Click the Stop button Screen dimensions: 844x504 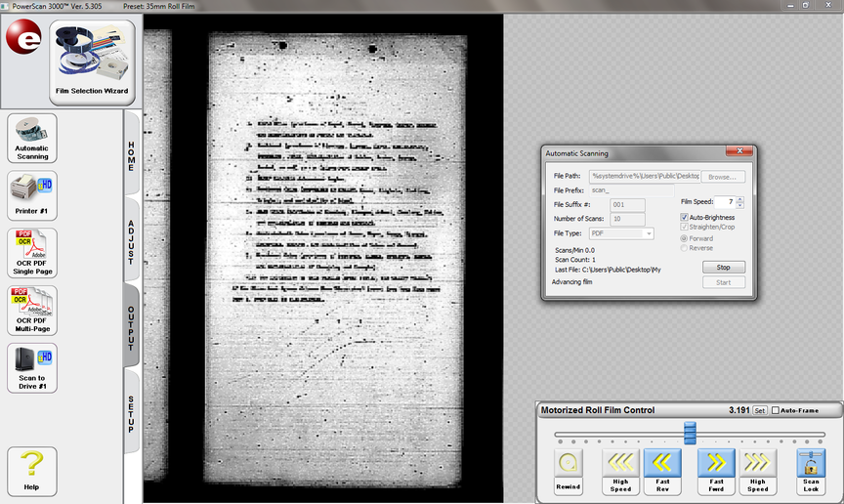click(723, 267)
